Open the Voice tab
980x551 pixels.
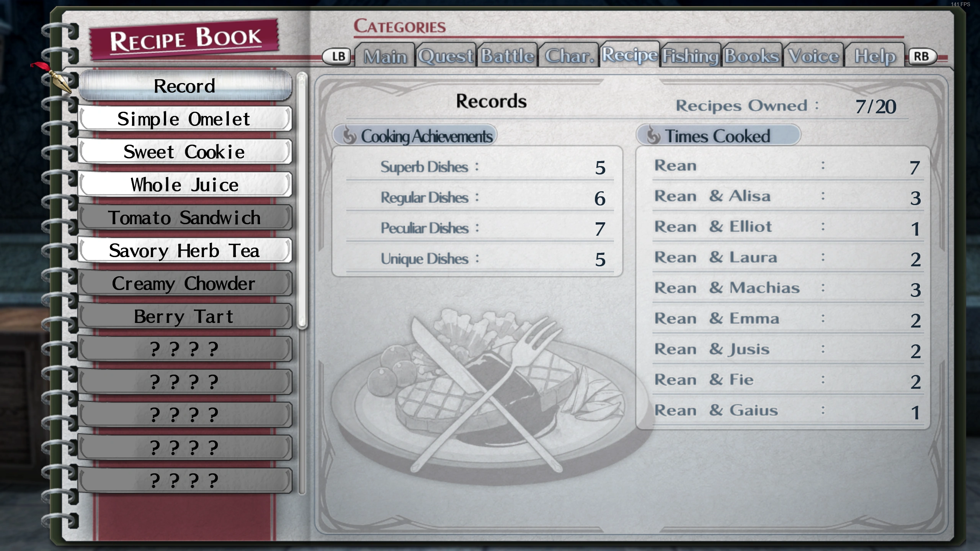point(813,56)
